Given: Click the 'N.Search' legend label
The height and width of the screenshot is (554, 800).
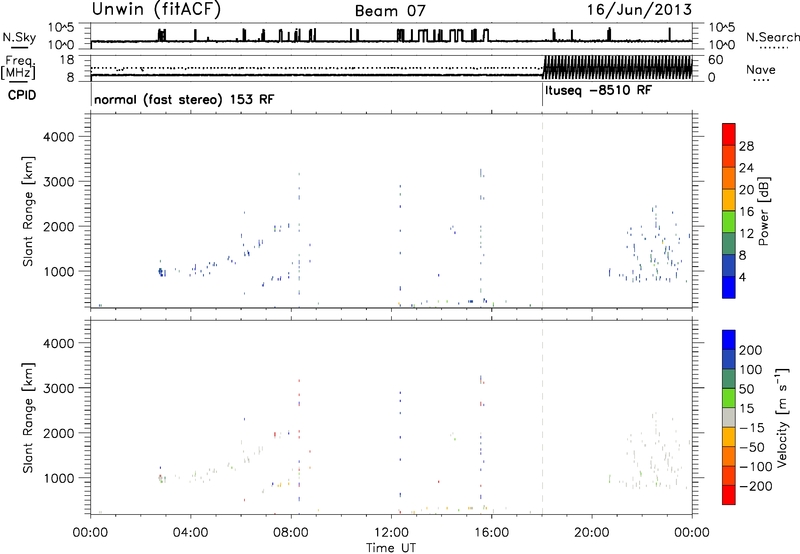Looking at the screenshot, I should tap(773, 37).
